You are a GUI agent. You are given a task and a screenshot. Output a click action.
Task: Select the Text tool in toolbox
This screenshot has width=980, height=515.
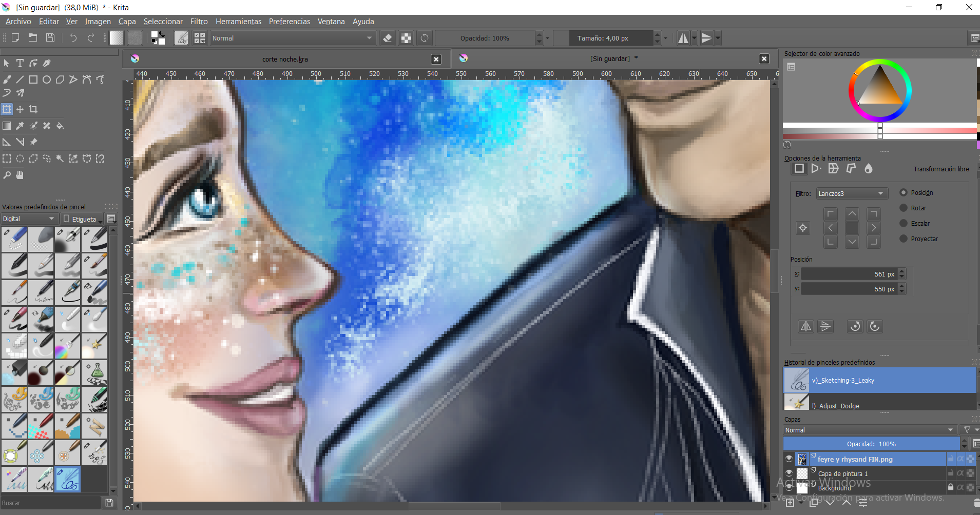[x=20, y=63]
